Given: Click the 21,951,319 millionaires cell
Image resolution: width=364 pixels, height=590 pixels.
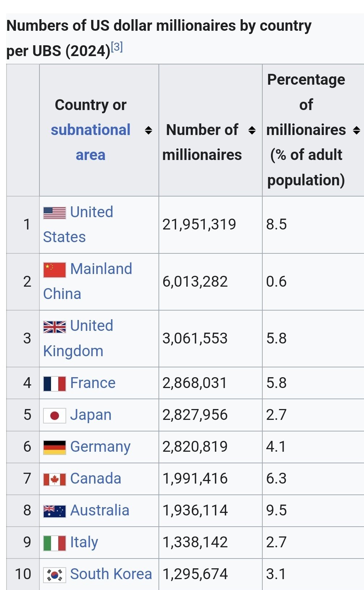Looking at the screenshot, I should coord(199,224).
